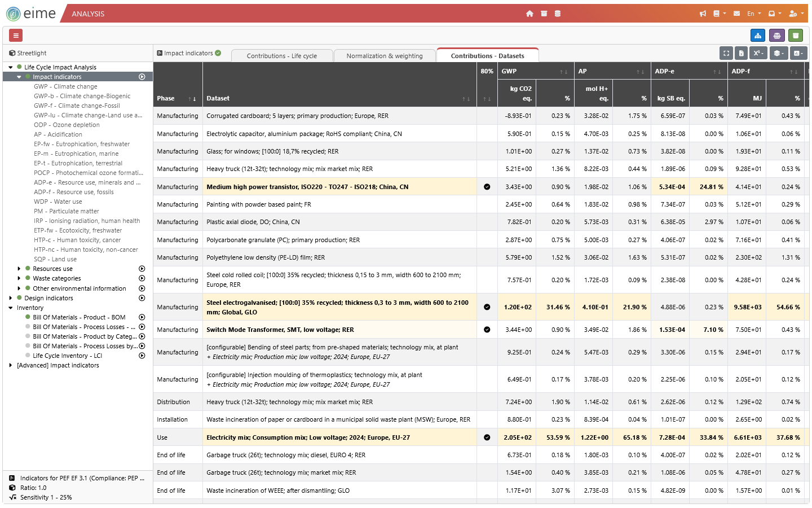This screenshot has width=812, height=508.
Task: Click the purple balance scale button
Action: (x=777, y=36)
